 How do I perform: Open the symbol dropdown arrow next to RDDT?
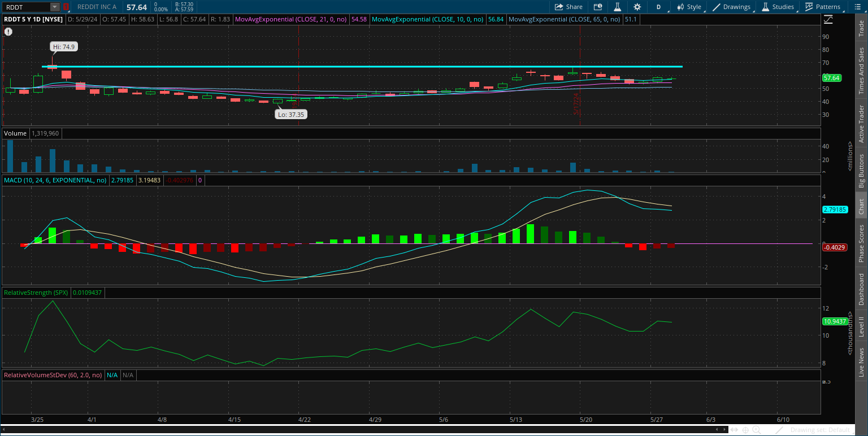click(55, 7)
